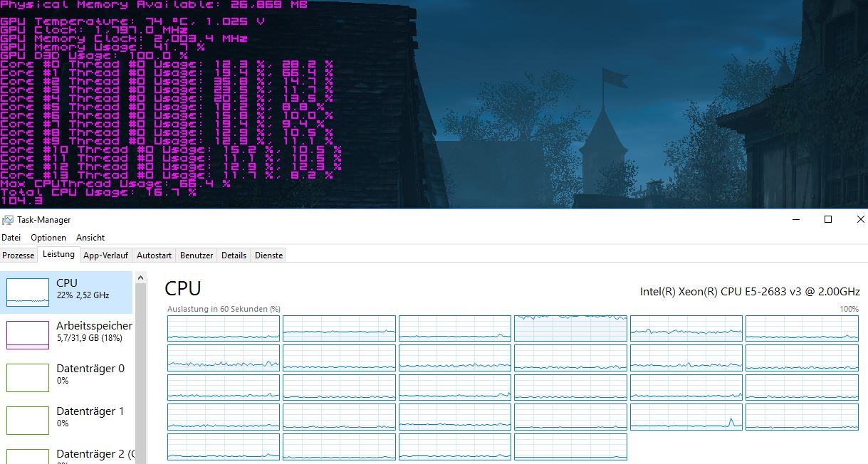The image size is (868, 464).
Task: Show Arbeitsspeicher memory usage in sidebar
Action: click(x=66, y=335)
